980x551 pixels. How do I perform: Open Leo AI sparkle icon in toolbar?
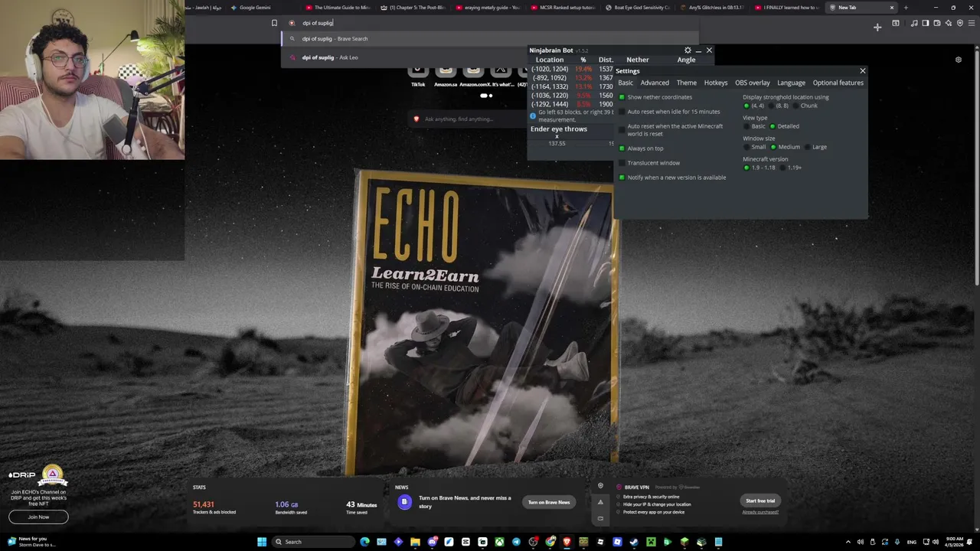coord(949,23)
